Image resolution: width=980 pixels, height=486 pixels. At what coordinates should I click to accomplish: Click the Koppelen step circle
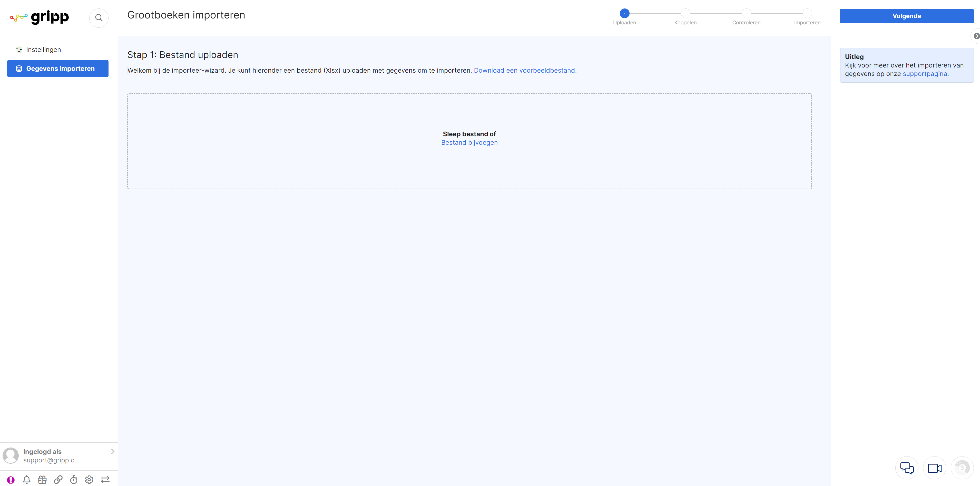tap(685, 13)
